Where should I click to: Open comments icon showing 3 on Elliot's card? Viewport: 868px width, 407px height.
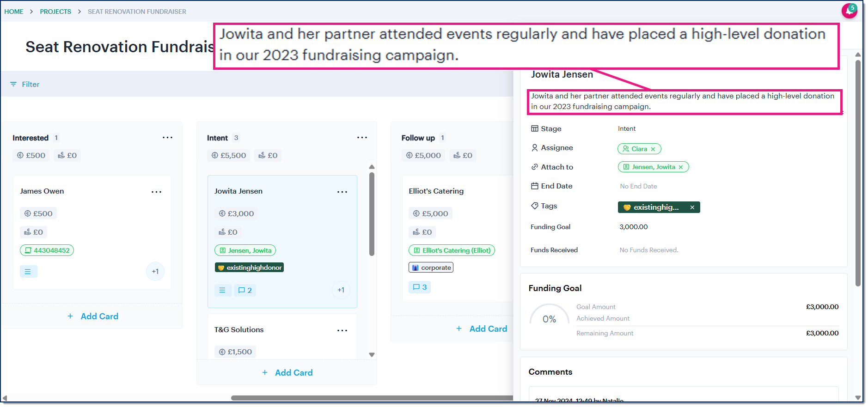pyautogui.click(x=420, y=287)
